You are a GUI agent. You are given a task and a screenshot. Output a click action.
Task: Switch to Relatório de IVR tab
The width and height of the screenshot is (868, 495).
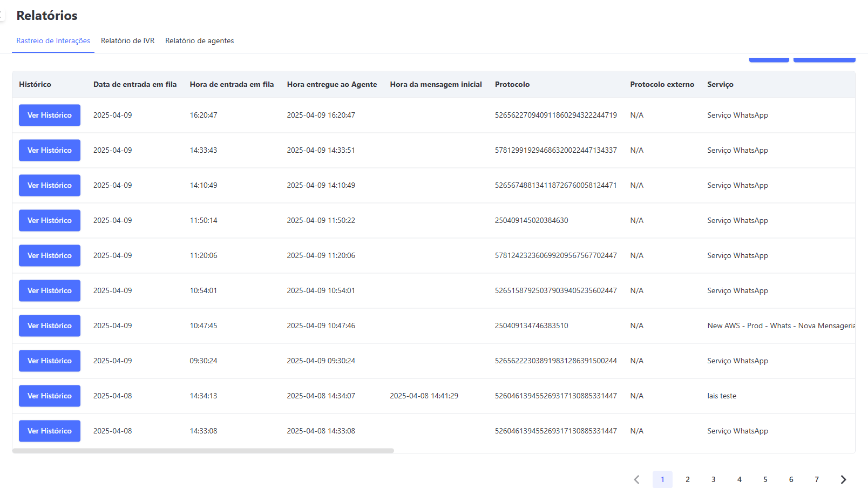127,41
